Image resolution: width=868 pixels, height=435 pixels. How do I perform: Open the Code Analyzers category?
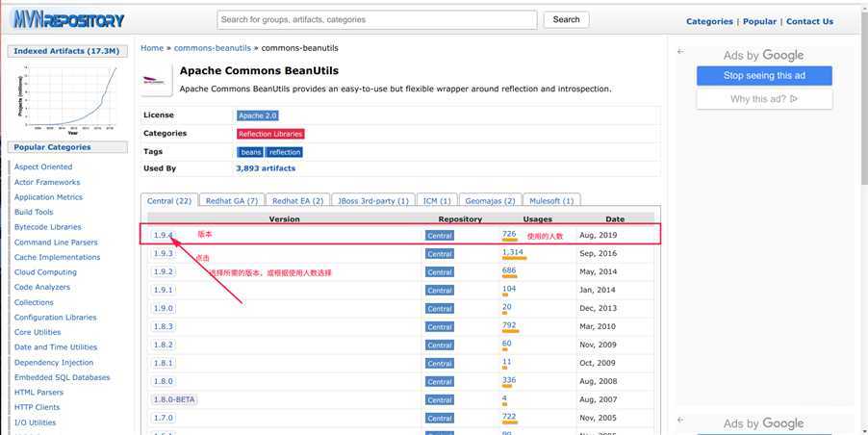point(42,287)
